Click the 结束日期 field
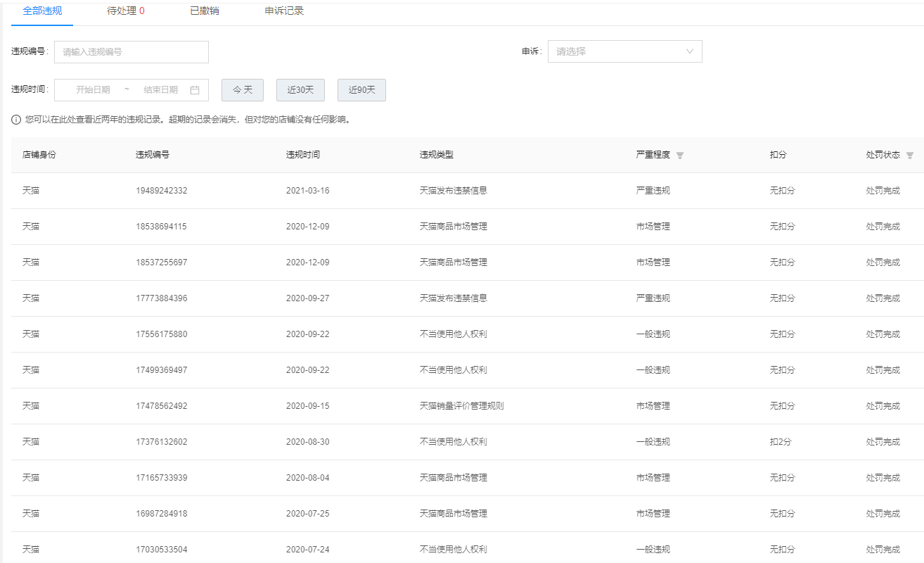The image size is (924, 563). tap(161, 90)
